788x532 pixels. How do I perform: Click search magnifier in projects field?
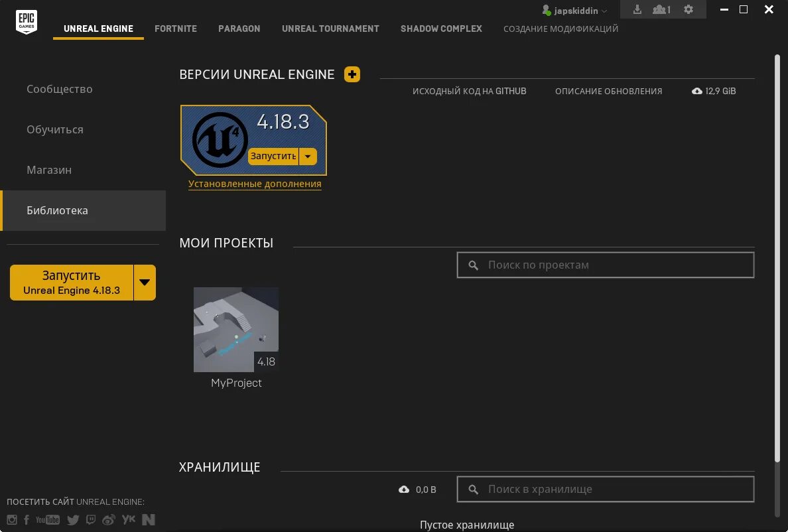(x=474, y=265)
